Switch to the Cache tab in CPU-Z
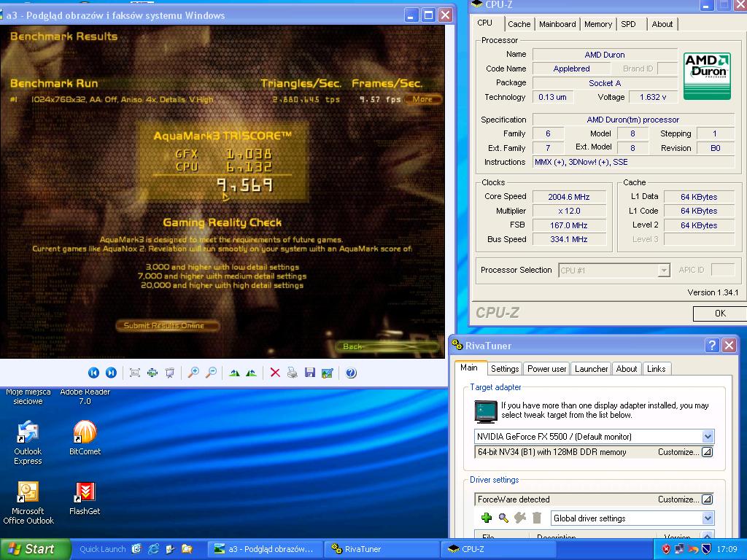 (519, 24)
